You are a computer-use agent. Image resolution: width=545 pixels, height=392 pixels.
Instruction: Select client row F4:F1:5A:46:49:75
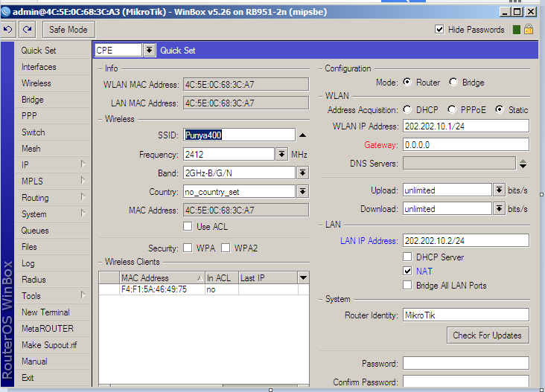[x=204, y=289]
